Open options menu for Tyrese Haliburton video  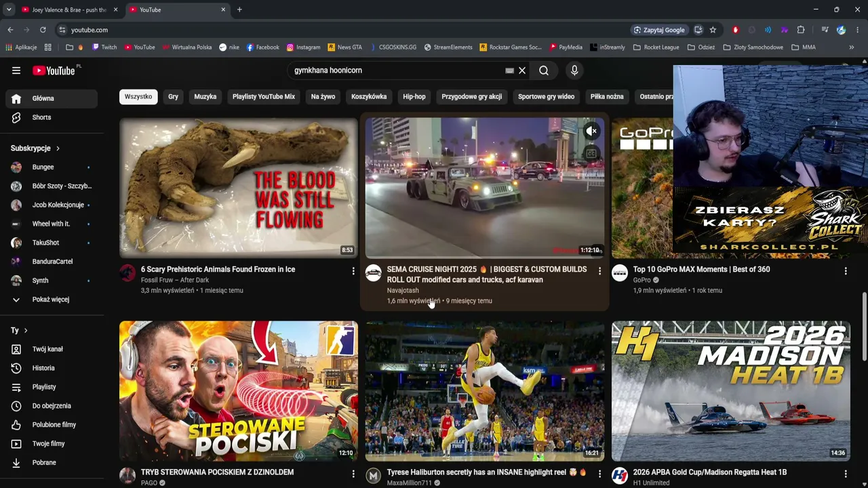pyautogui.click(x=599, y=474)
